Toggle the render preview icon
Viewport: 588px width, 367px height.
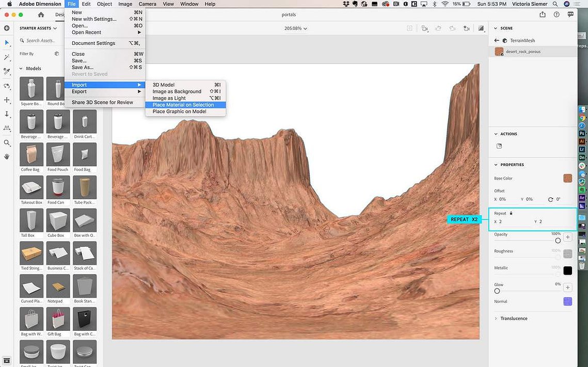481,28
